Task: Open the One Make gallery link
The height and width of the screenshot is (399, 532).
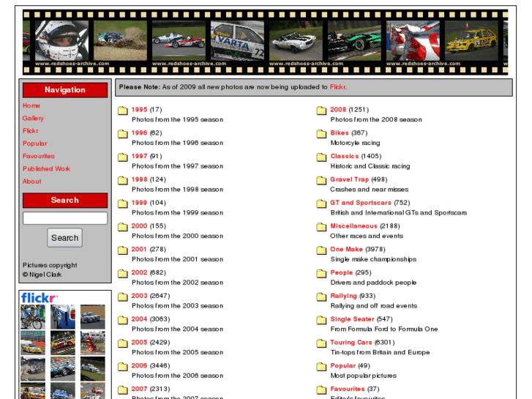Action: [346, 249]
